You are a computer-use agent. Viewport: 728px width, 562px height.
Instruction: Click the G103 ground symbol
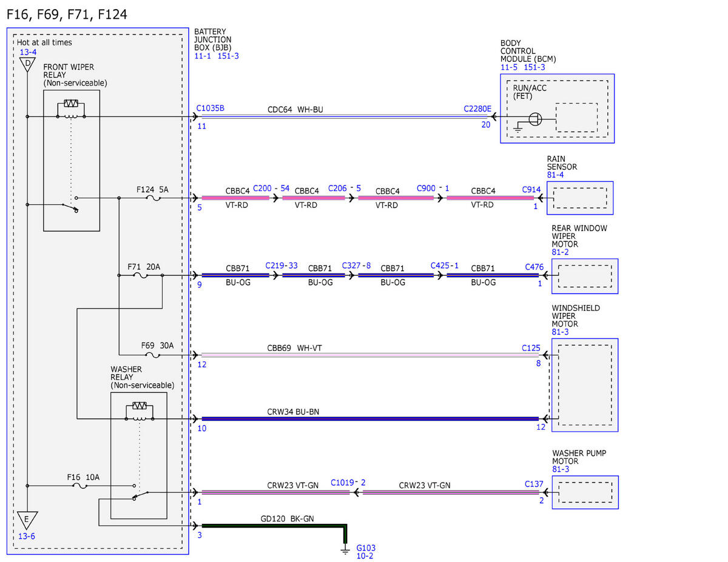[345, 550]
